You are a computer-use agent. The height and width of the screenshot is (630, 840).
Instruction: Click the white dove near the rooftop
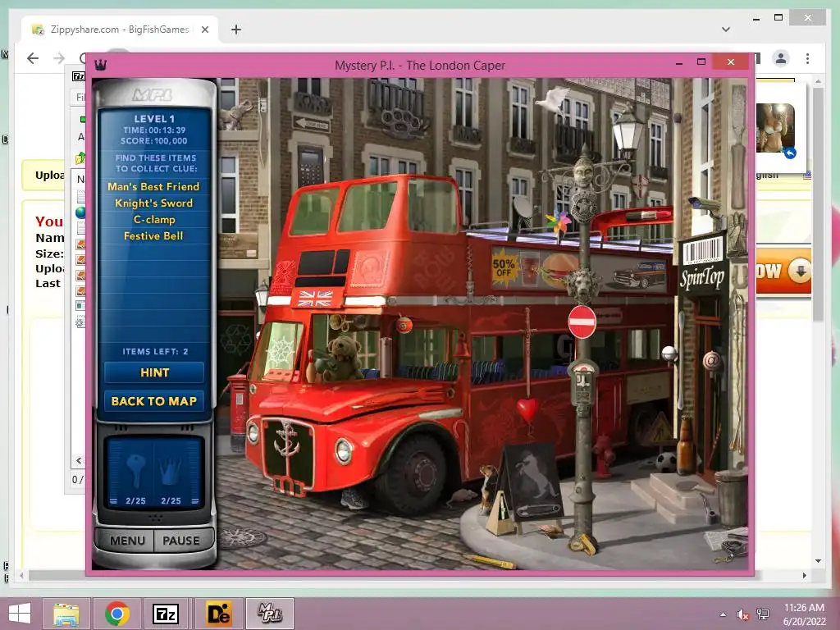pos(552,101)
